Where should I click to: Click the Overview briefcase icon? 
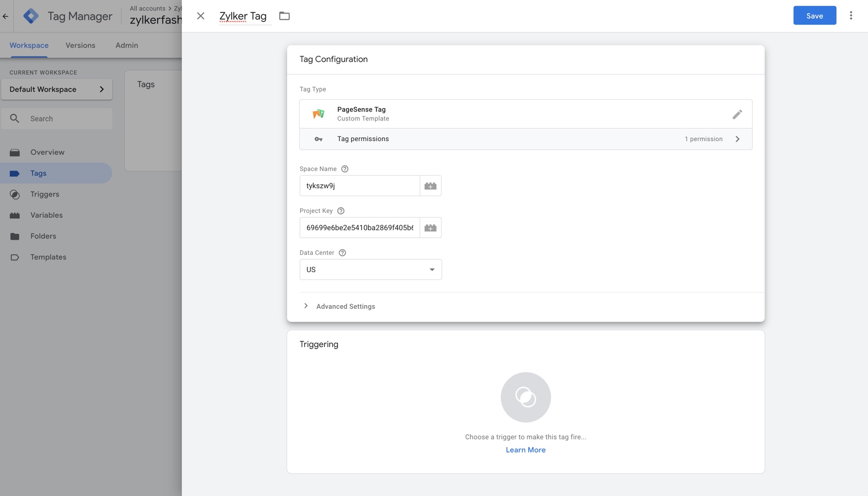(x=15, y=153)
